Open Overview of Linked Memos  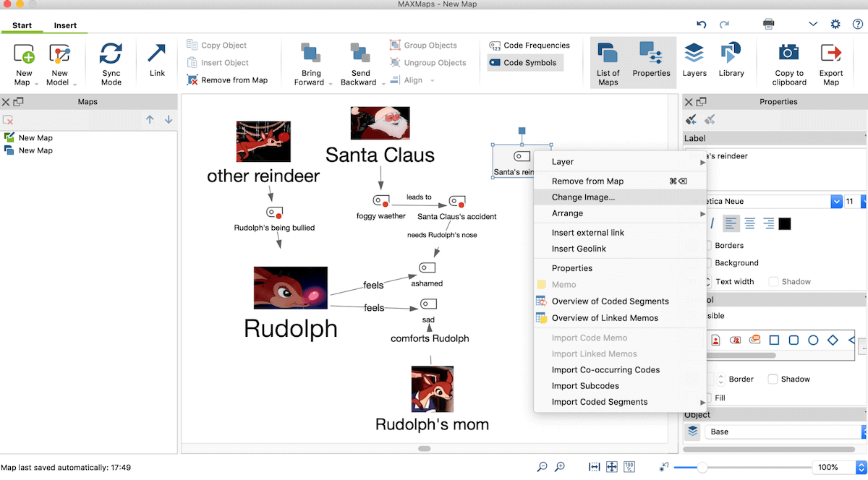pos(620,318)
